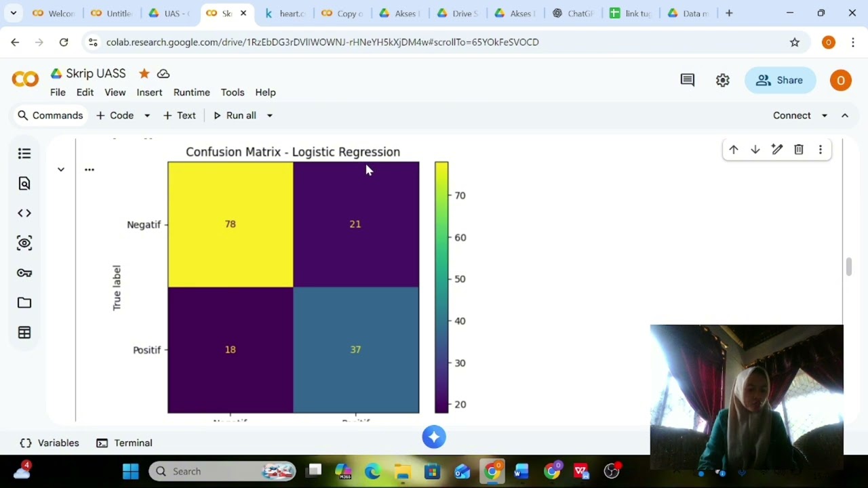868x488 pixels.
Task: Open a new browser tab
Action: (x=729, y=13)
